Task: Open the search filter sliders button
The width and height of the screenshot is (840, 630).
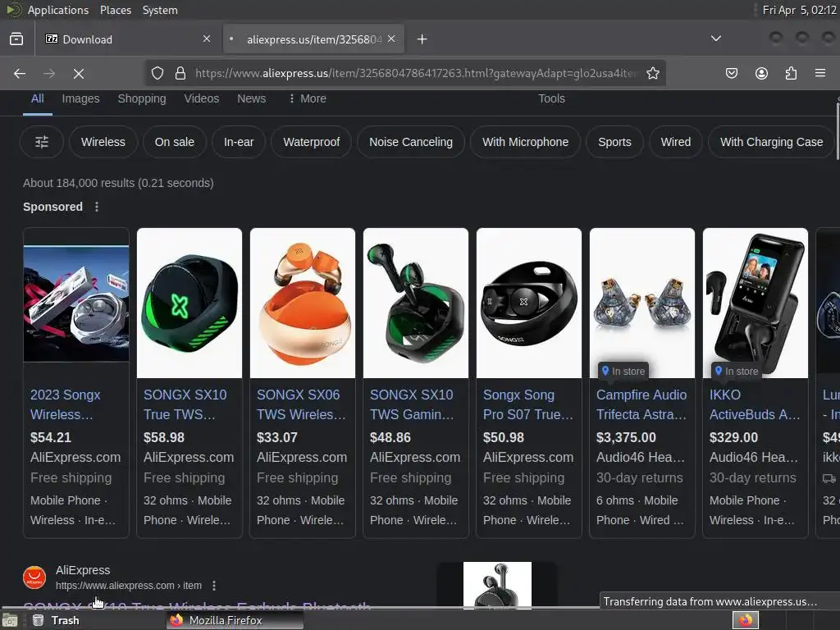Action: 42,142
